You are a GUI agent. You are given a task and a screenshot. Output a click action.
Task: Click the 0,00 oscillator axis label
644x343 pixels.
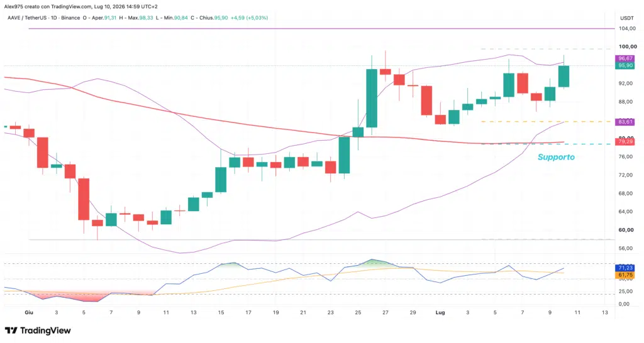[624, 305]
